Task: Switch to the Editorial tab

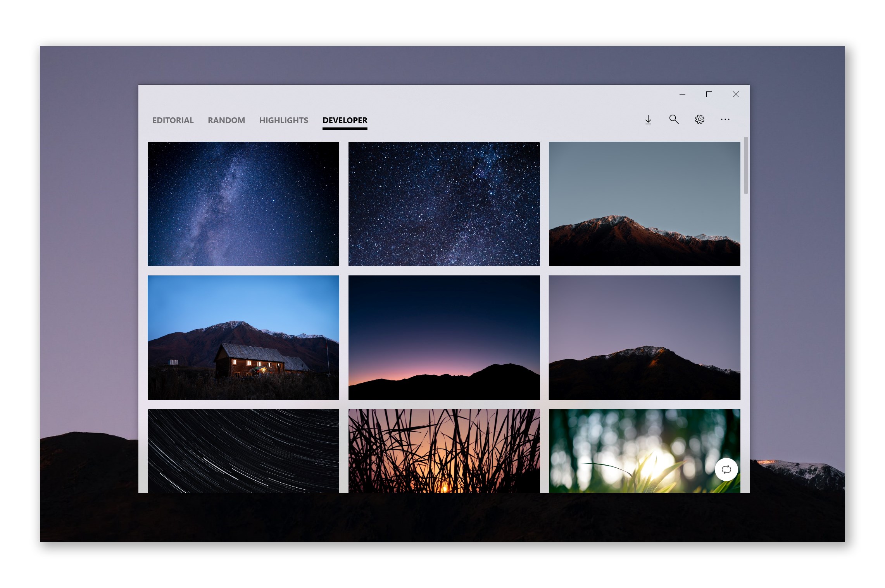Action: pyautogui.click(x=173, y=120)
